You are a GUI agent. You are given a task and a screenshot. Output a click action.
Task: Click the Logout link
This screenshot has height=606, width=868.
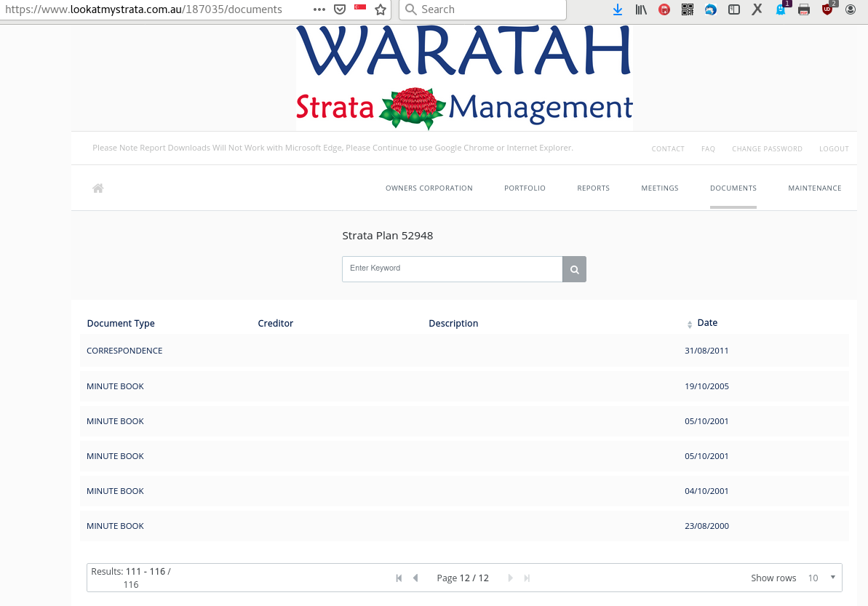(x=835, y=149)
